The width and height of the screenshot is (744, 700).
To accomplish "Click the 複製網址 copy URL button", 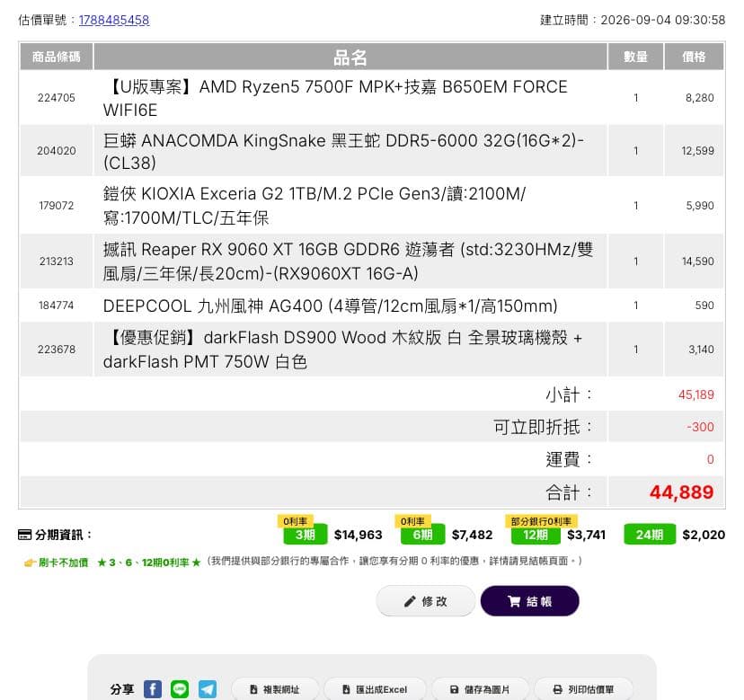I will [275, 689].
